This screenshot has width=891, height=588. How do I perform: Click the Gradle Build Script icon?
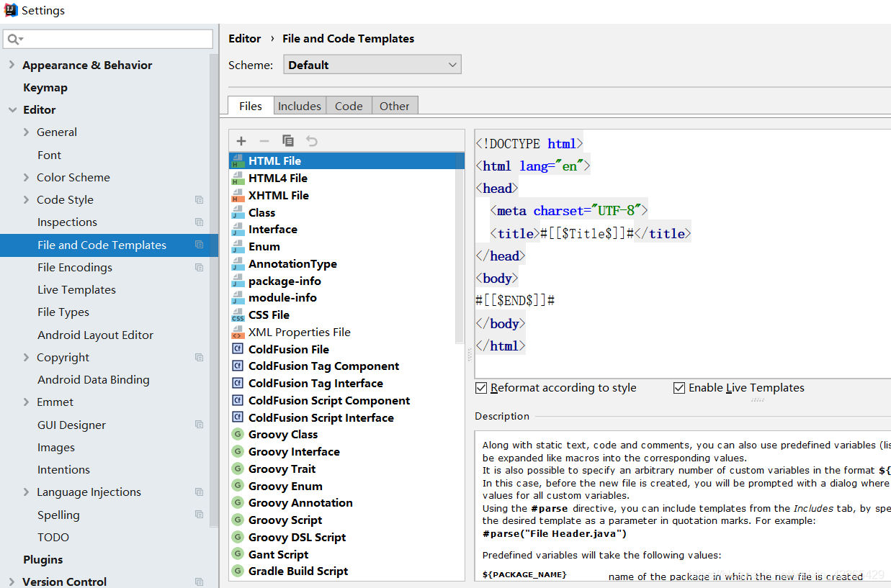238,571
